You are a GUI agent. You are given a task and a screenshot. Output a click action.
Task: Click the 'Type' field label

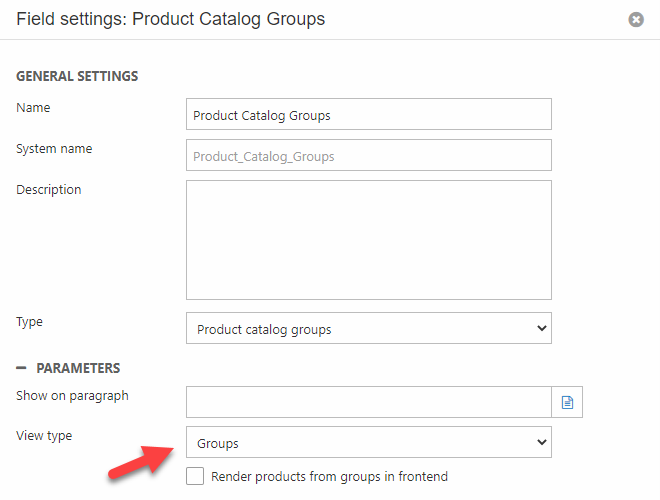point(30,322)
